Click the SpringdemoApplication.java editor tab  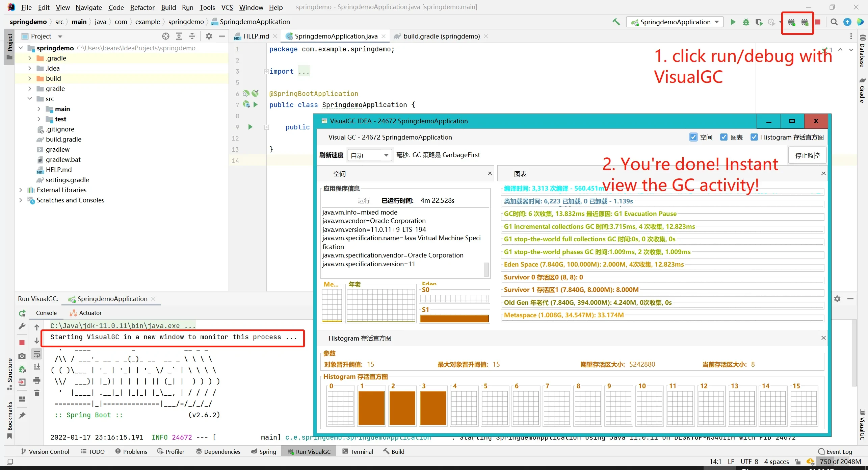(x=335, y=36)
